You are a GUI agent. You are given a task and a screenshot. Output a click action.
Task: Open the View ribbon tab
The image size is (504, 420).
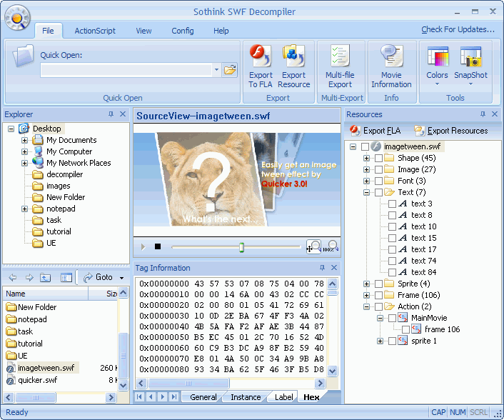pos(143,31)
